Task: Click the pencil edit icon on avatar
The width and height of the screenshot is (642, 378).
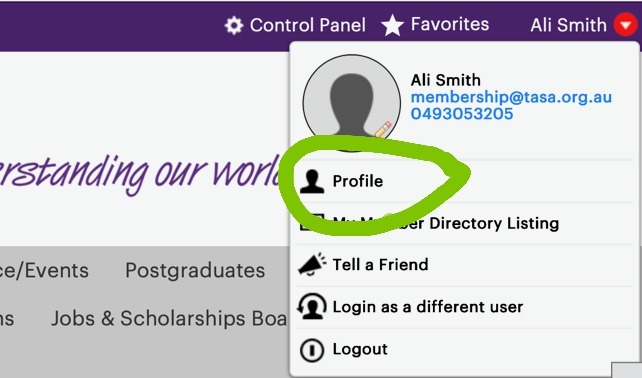Action: click(383, 129)
